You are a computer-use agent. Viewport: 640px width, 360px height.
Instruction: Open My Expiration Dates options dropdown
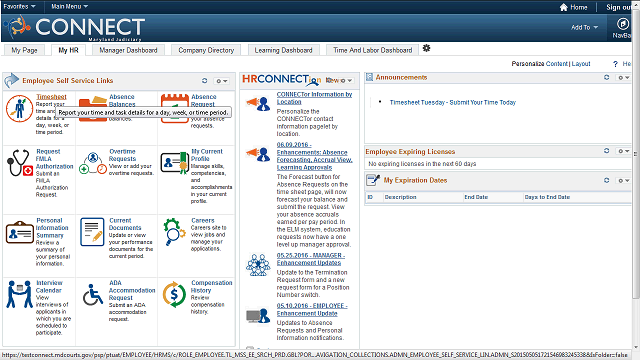pyautogui.click(x=624, y=180)
